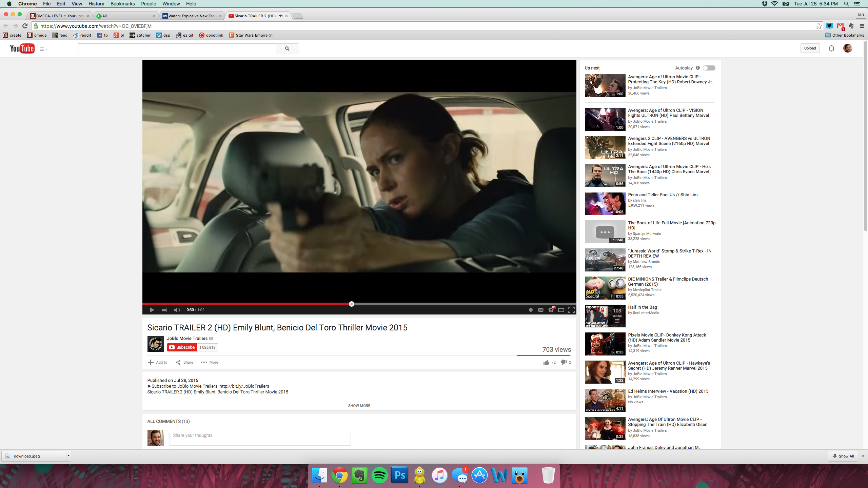Screen dimensions: 868x488
Task: Toggle the Autoplay switch
Action: (x=709, y=68)
